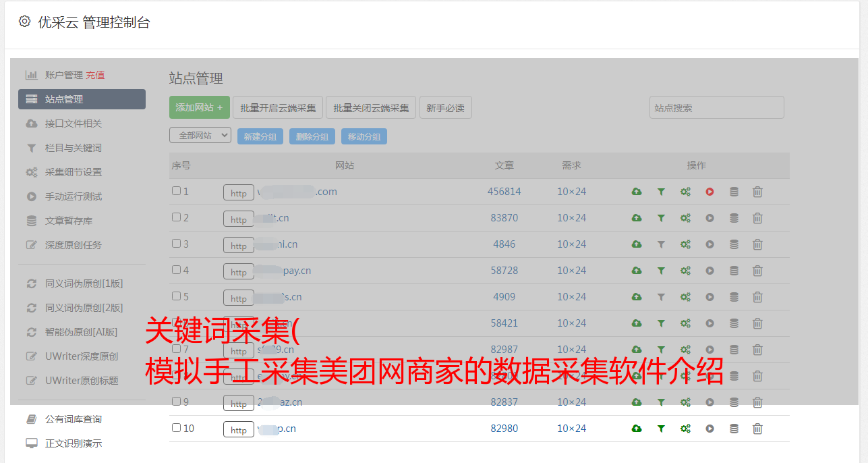
Task: Open the database icon in row 5
Action: [x=734, y=297]
